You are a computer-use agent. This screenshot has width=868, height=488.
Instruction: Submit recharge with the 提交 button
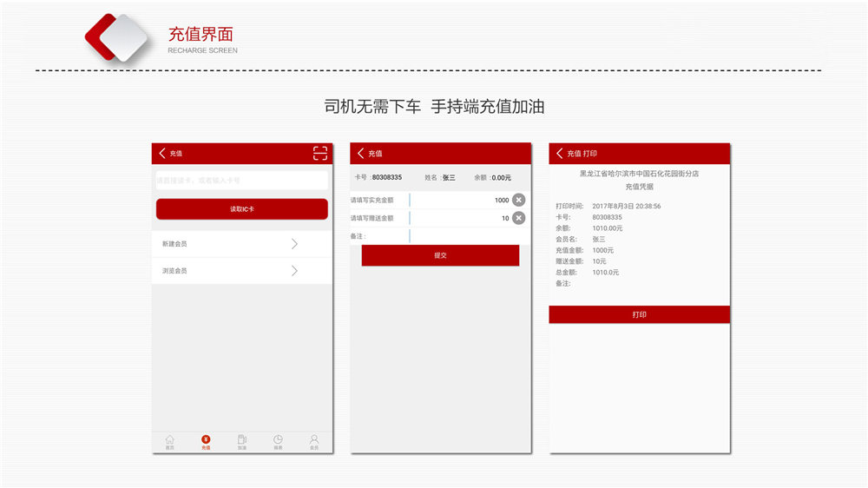[x=440, y=255]
